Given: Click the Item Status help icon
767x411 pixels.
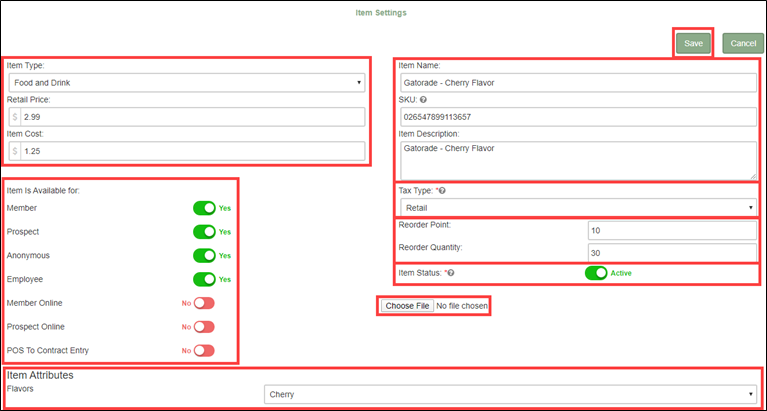Looking at the screenshot, I should (451, 273).
